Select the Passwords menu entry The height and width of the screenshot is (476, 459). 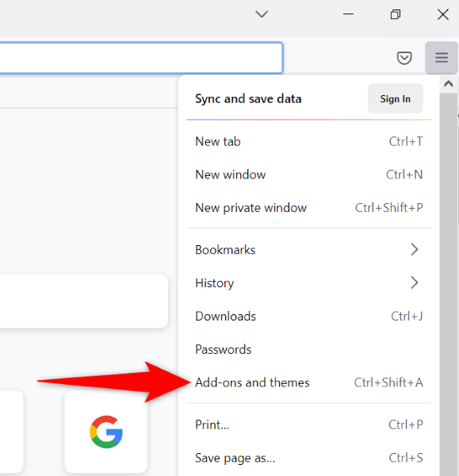click(x=309, y=349)
